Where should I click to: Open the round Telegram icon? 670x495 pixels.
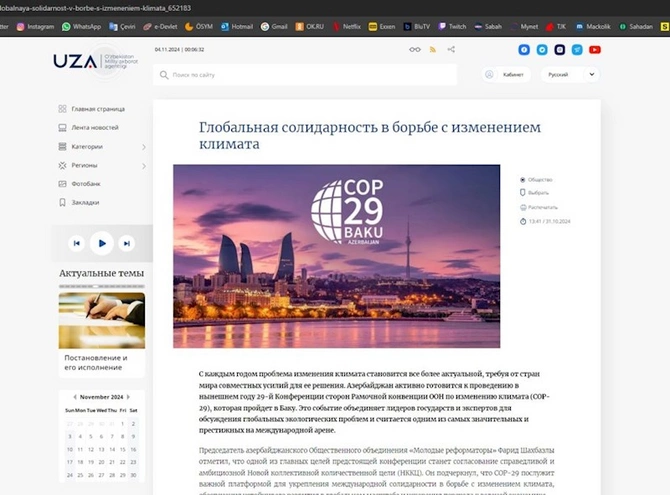pyautogui.click(x=542, y=50)
